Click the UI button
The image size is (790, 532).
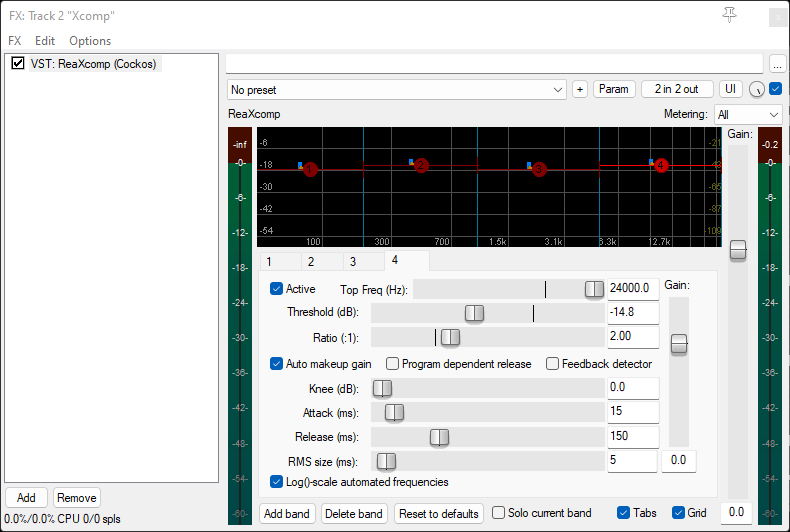click(x=731, y=89)
